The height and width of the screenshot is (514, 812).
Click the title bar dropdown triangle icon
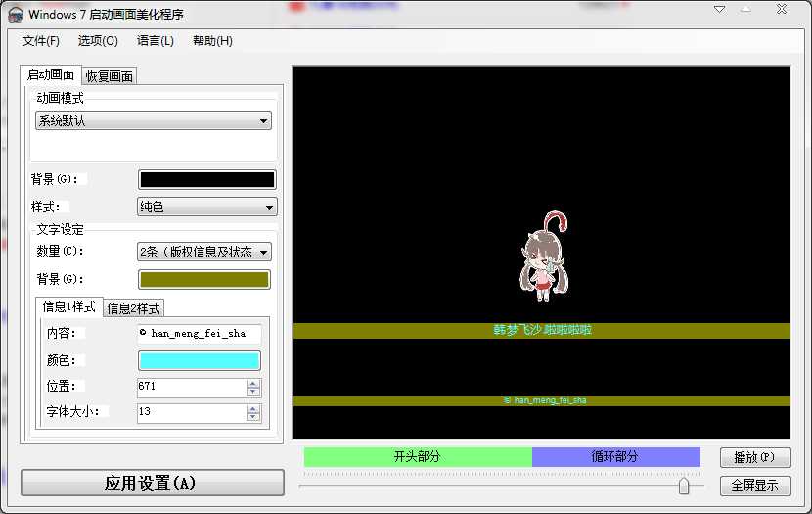pyautogui.click(x=719, y=10)
